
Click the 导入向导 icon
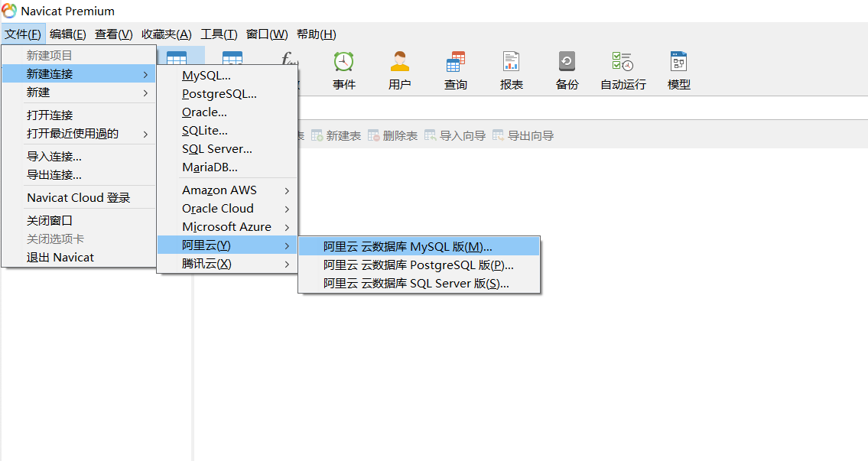coord(430,135)
